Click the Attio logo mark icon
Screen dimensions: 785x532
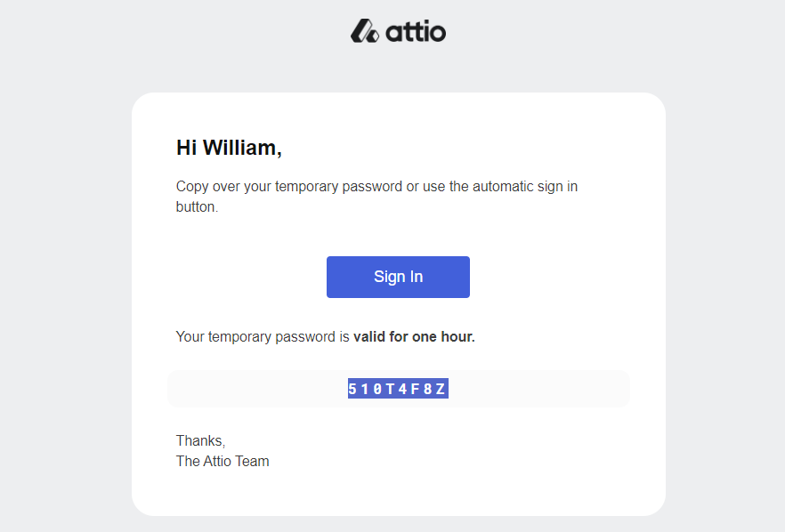click(364, 31)
